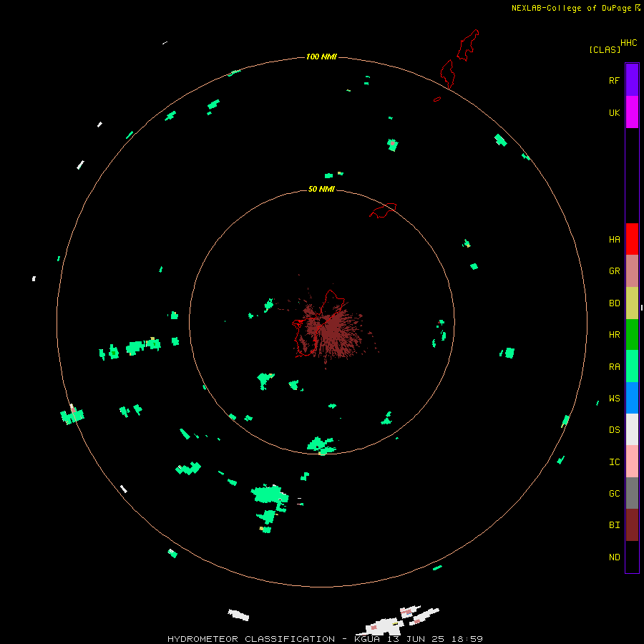Viewport: 644px width, 644px height.
Task: Click the [CLAS] units label
Action: tap(605, 49)
